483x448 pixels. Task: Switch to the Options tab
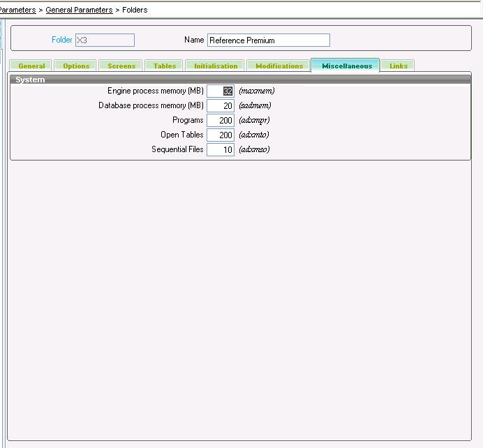[x=76, y=66]
